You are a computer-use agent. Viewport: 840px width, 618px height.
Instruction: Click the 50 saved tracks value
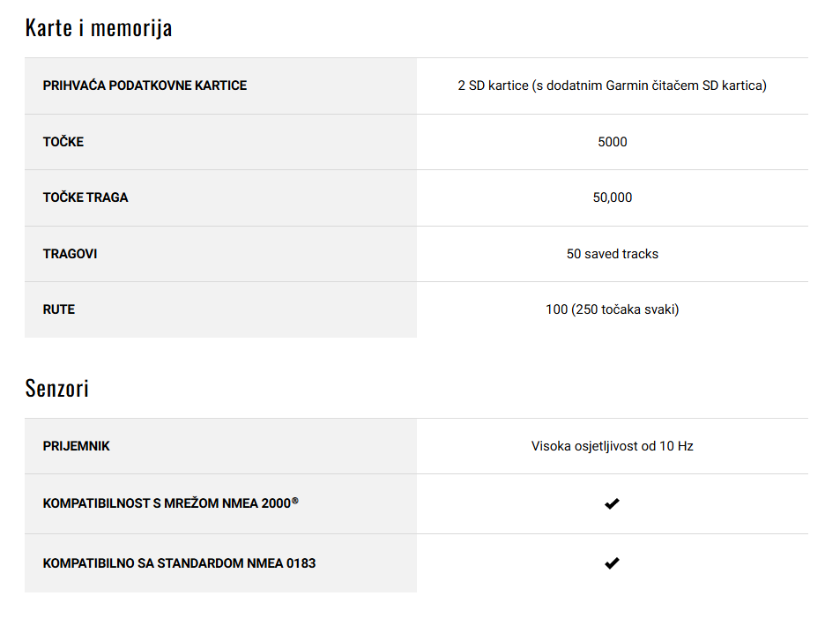click(x=613, y=254)
